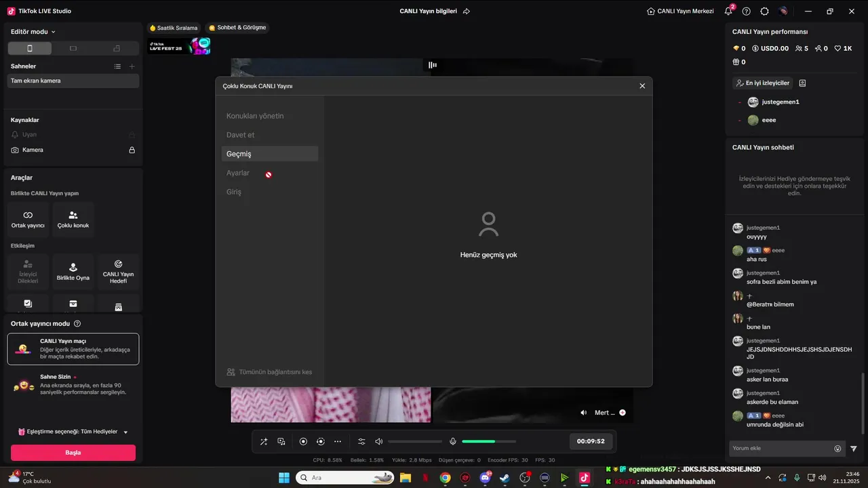Share the live stream via arrow icon
Screen dimensions: 868x488
pyautogui.click(x=467, y=11)
